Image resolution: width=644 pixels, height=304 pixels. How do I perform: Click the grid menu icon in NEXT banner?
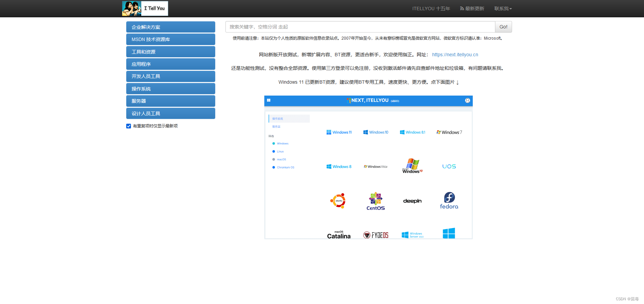pos(269,100)
